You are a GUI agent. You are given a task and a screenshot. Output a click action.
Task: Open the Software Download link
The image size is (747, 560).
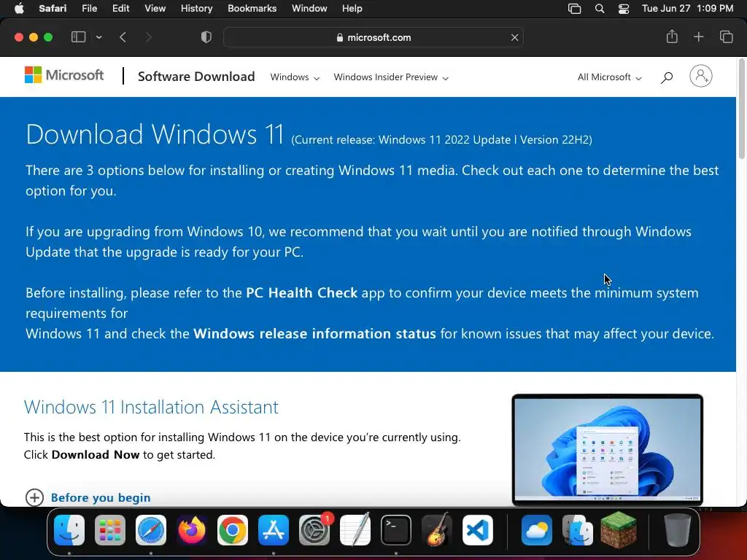pos(196,77)
